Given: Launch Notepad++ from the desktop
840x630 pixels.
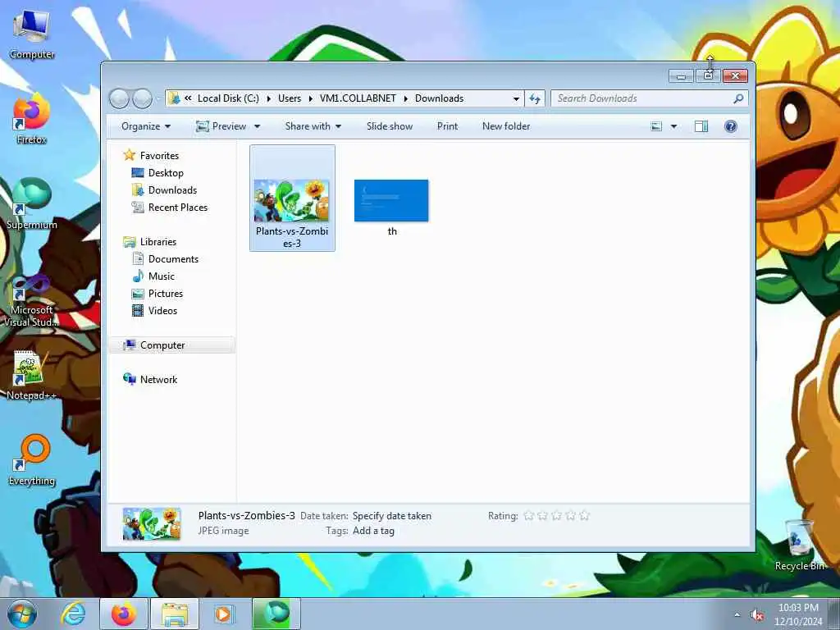Looking at the screenshot, I should (x=32, y=375).
